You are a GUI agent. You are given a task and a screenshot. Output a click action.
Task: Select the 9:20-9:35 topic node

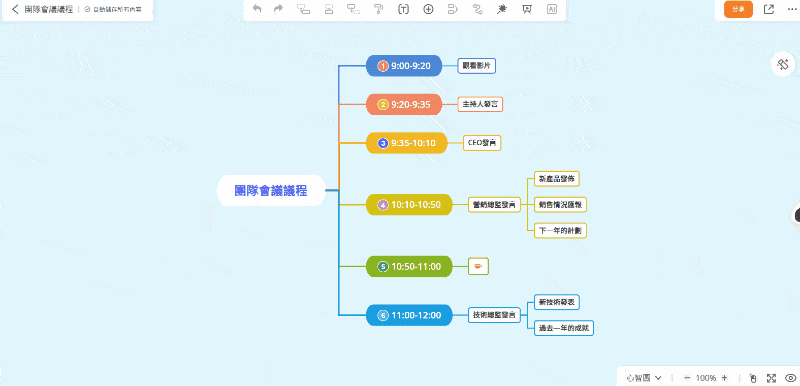[404, 105]
